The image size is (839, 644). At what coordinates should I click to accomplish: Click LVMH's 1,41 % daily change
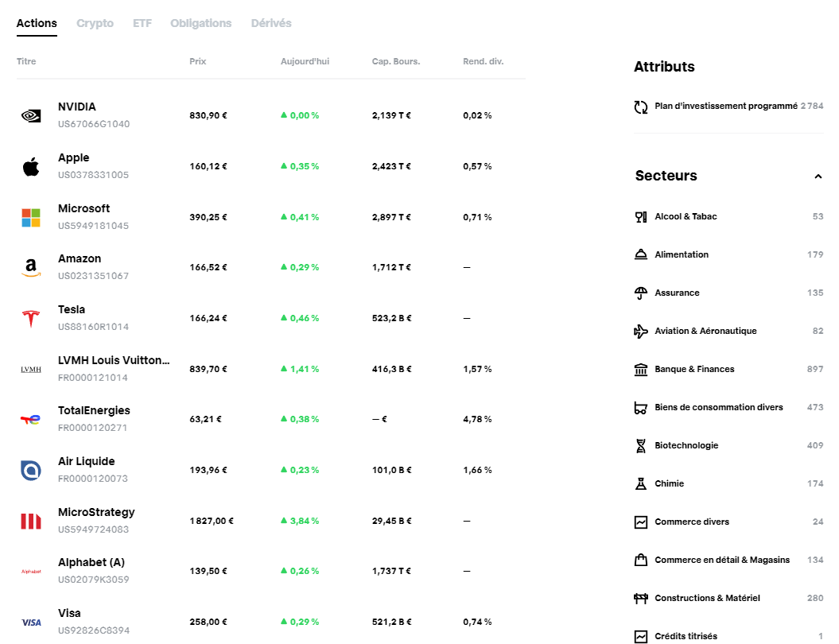tap(300, 369)
